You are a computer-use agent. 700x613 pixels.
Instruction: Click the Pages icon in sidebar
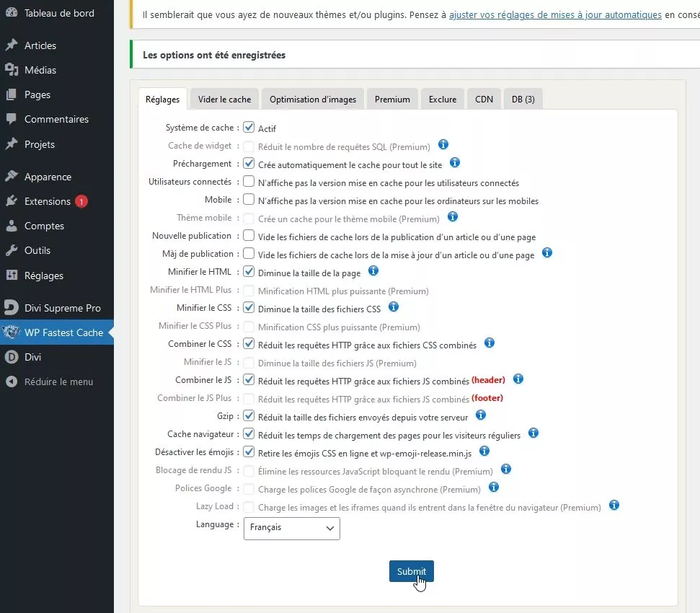[11, 94]
